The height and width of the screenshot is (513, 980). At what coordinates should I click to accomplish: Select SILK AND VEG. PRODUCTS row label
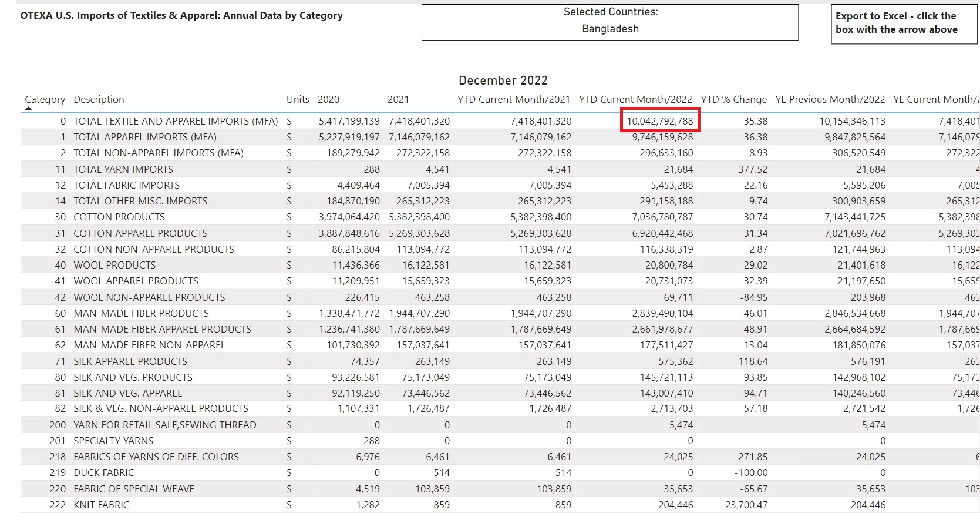tap(133, 377)
